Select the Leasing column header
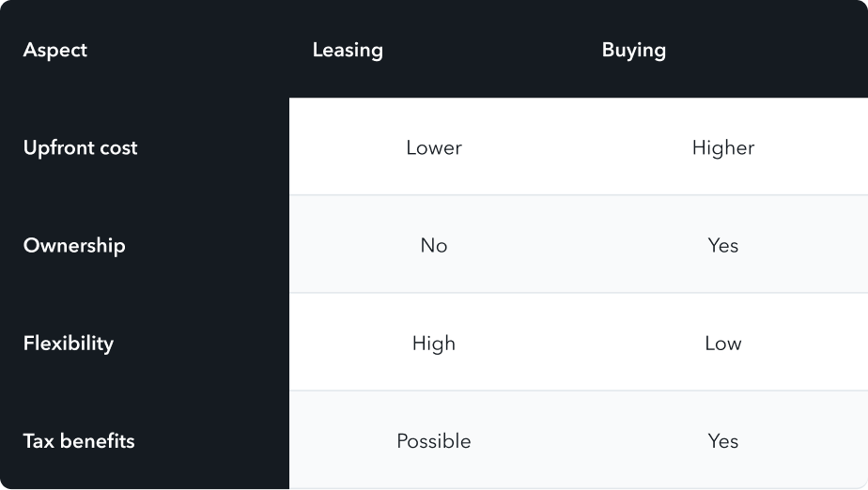The width and height of the screenshot is (868, 490). [348, 50]
